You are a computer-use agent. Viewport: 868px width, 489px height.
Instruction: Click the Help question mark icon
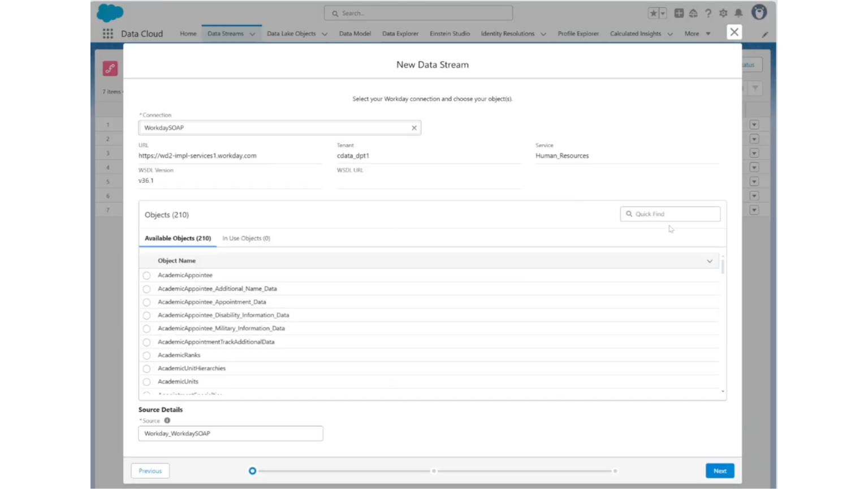[x=707, y=12]
